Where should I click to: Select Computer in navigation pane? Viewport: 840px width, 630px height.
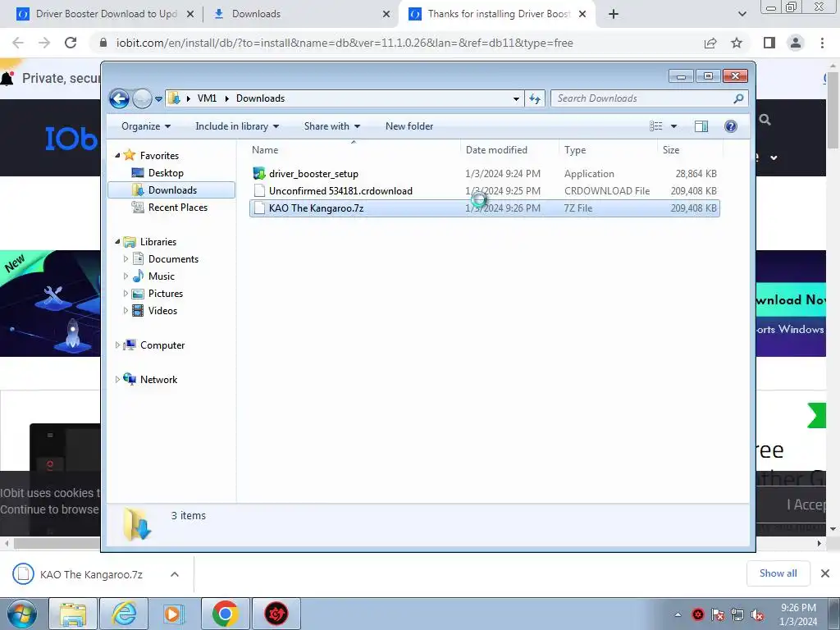[162, 345]
